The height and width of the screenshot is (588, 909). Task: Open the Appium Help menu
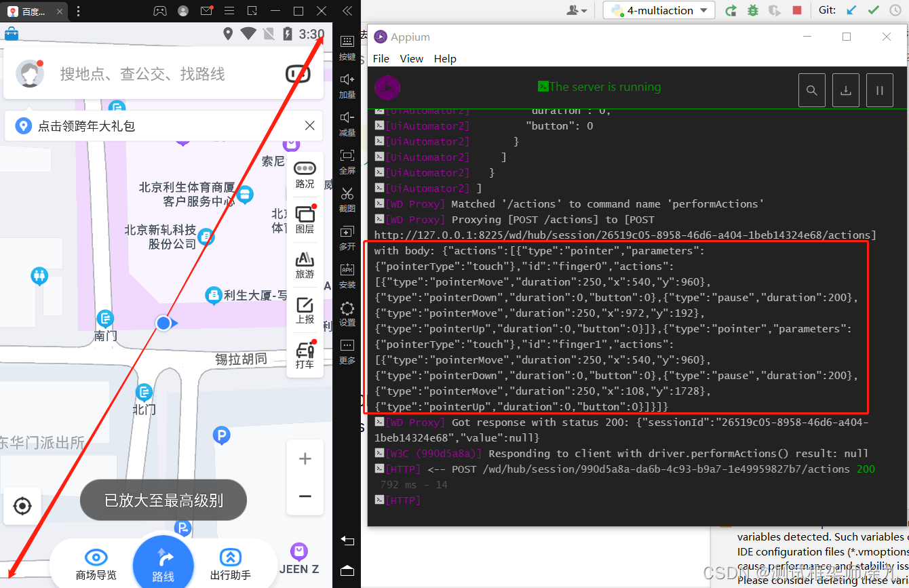[445, 59]
